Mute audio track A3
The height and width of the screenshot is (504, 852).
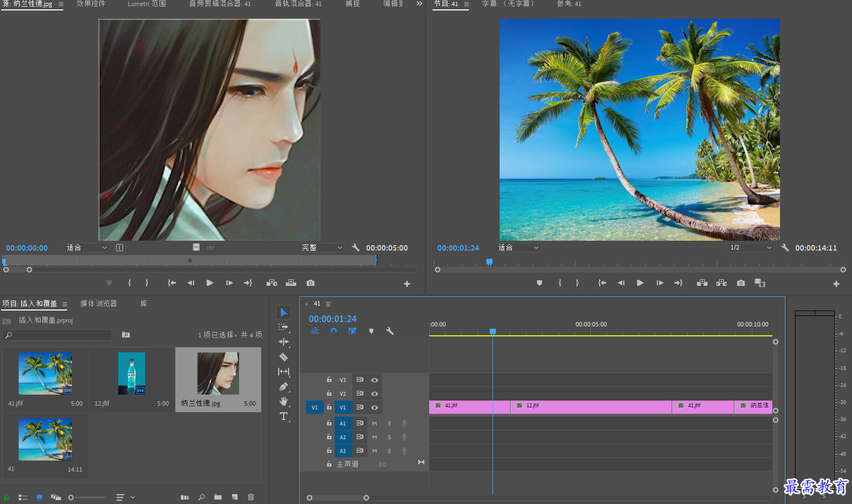pos(374,451)
